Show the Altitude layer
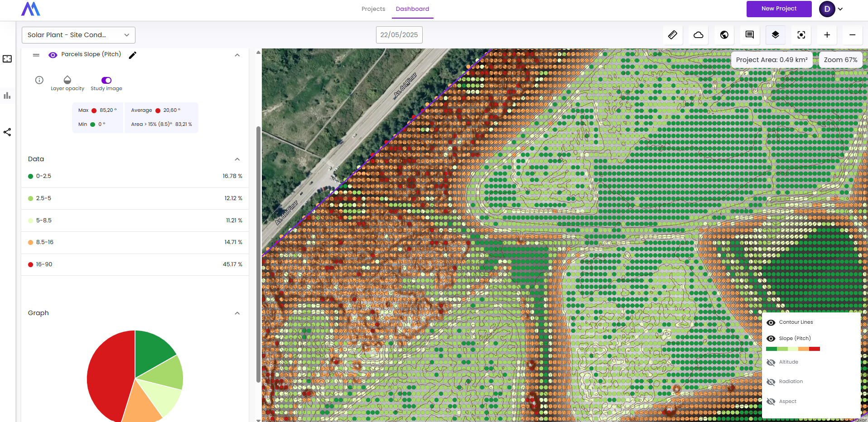The height and width of the screenshot is (422, 868). pos(771,362)
